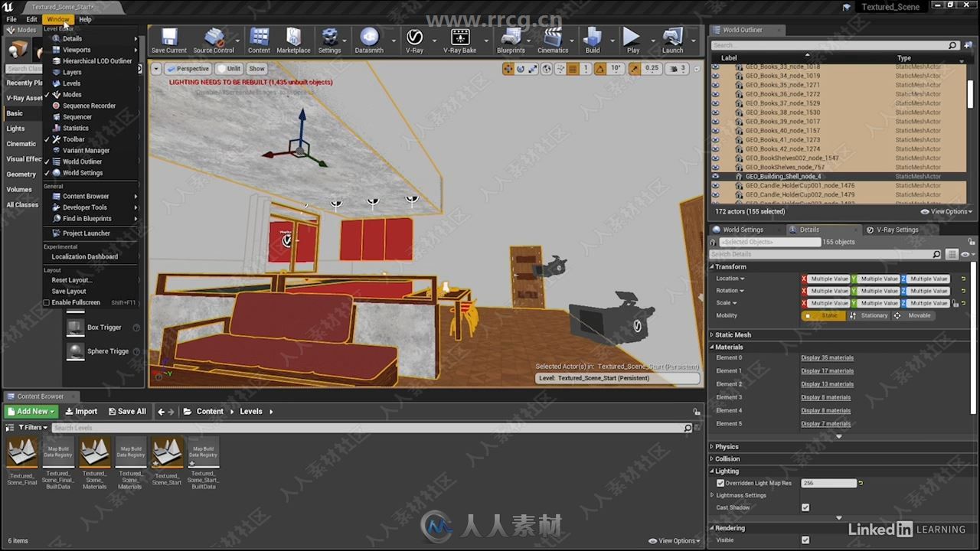
Task: Click the V-Ray toolbar icon
Action: coord(414,41)
